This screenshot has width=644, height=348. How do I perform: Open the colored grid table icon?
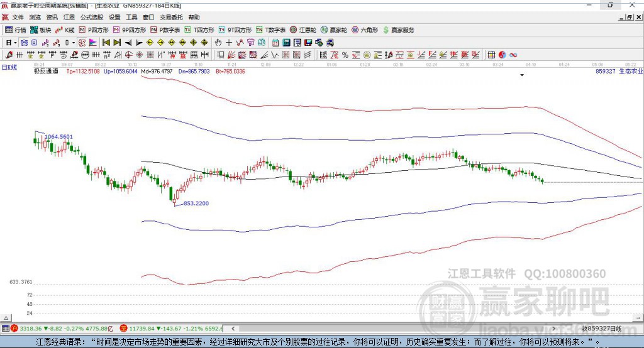491,55
